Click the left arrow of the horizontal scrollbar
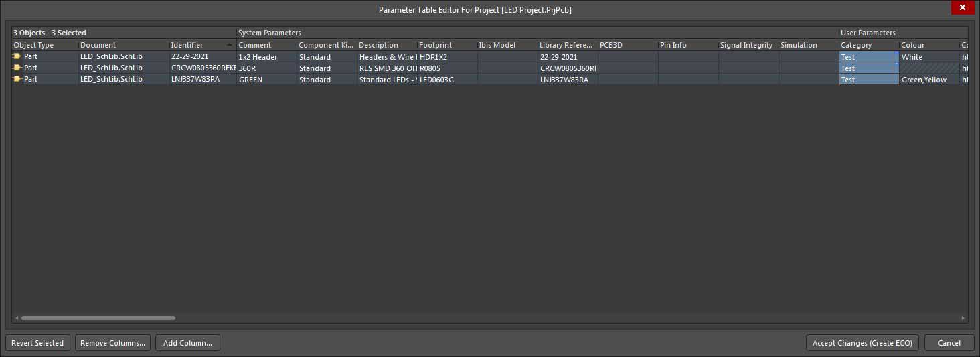 (17, 318)
